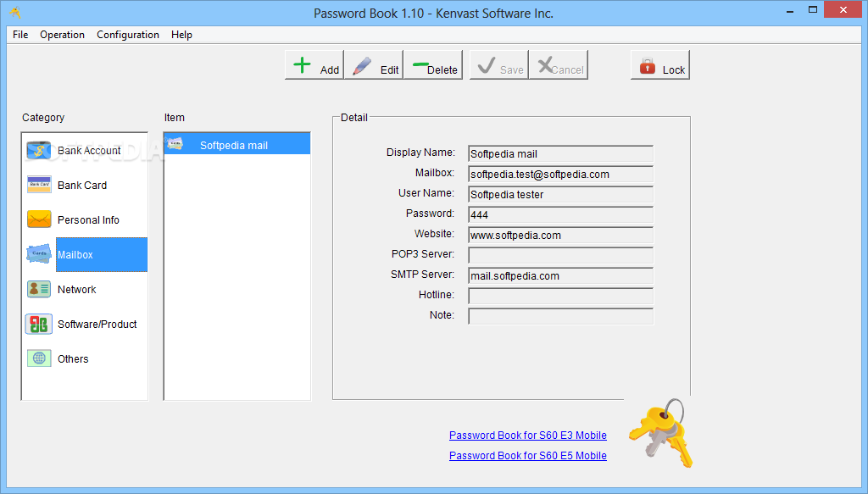Click the pencil Edit icon
The height and width of the screenshot is (494, 868).
362,65
